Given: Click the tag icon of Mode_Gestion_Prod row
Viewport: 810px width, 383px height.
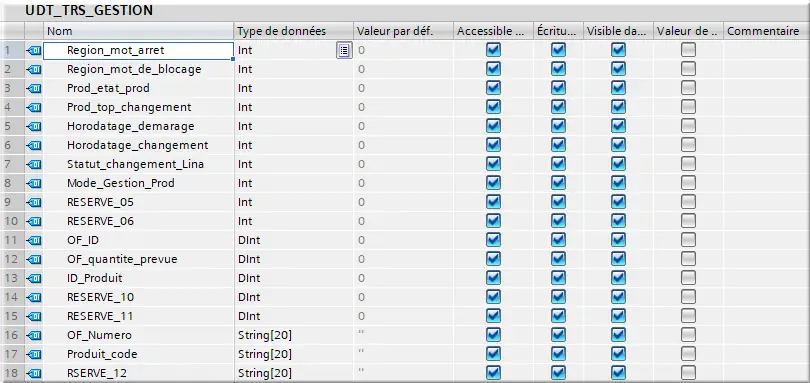Looking at the screenshot, I should 34,183.
